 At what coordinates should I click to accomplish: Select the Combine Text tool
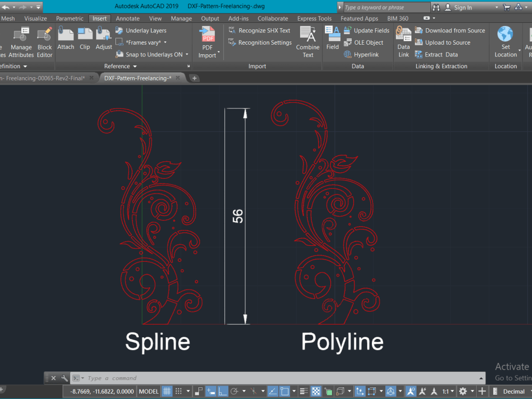pos(307,40)
